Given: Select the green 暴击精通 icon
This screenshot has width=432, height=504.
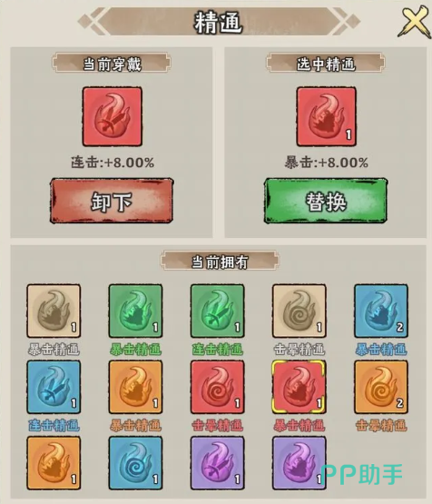Looking at the screenshot, I should pos(135,311).
